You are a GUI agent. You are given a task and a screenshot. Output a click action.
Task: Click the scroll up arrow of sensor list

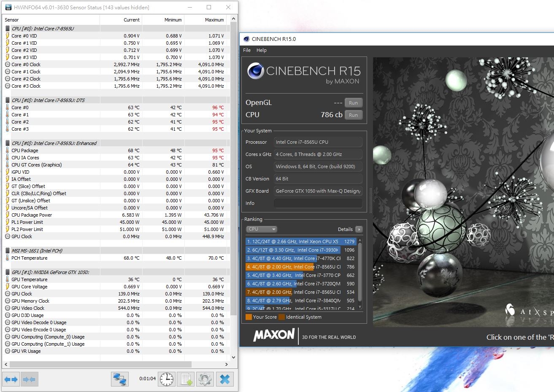(234, 19)
